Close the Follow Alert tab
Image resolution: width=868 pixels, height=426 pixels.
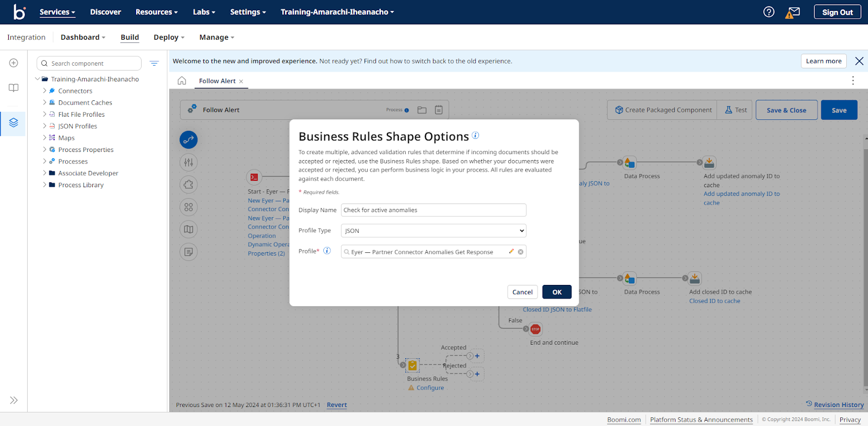pos(241,81)
